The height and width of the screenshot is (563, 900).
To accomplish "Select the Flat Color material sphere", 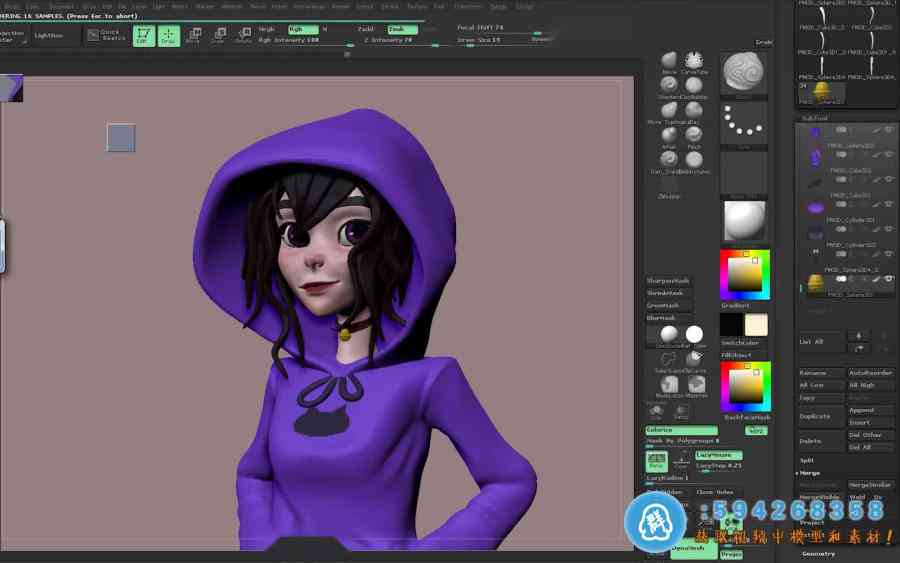I will pyautogui.click(x=694, y=334).
